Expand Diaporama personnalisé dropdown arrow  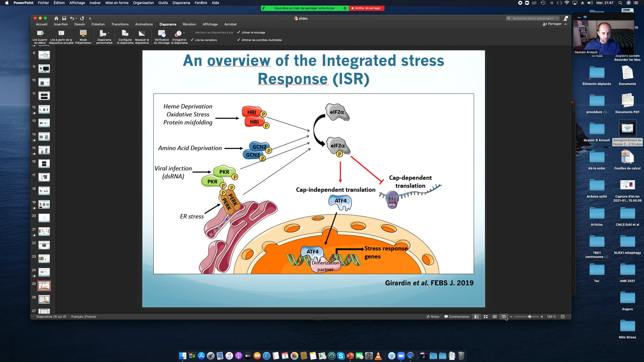point(109,33)
